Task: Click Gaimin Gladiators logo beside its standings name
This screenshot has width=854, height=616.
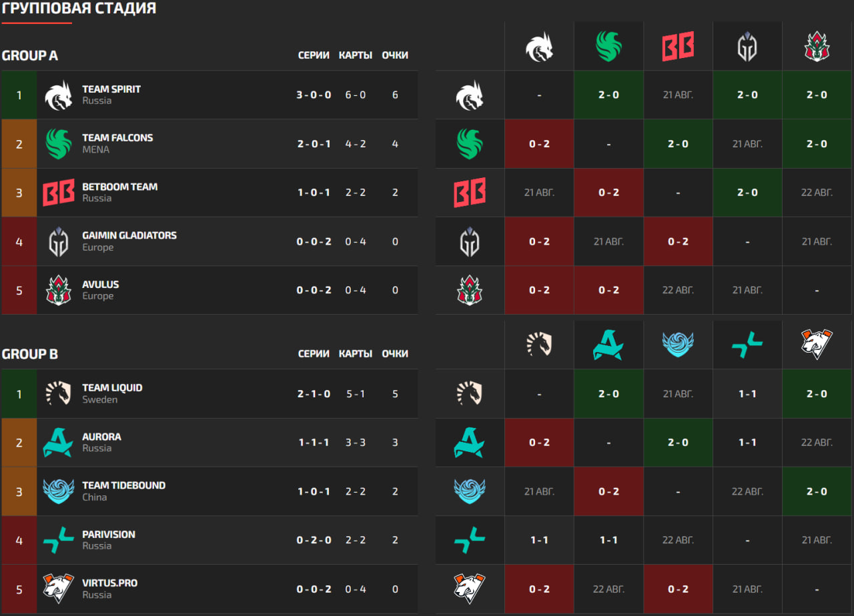Action: coord(58,241)
